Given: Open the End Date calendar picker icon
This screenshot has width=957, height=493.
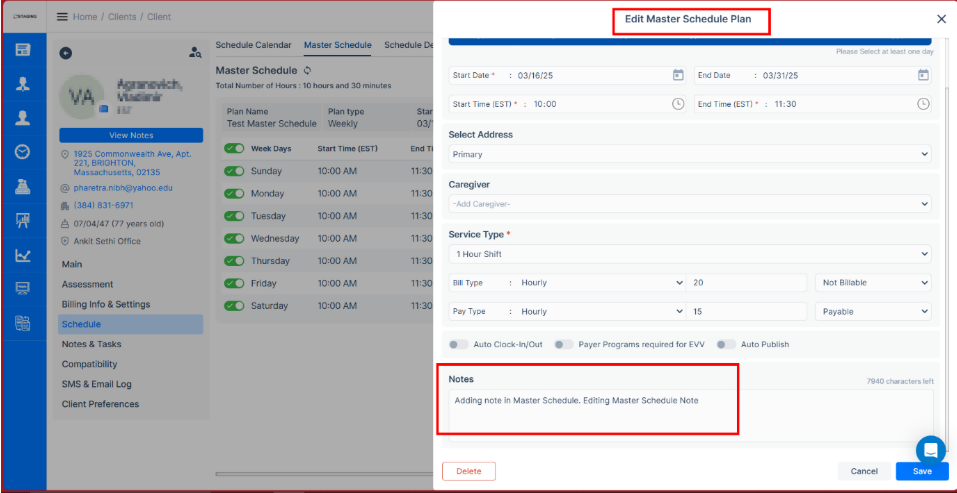Looking at the screenshot, I should pos(923,75).
